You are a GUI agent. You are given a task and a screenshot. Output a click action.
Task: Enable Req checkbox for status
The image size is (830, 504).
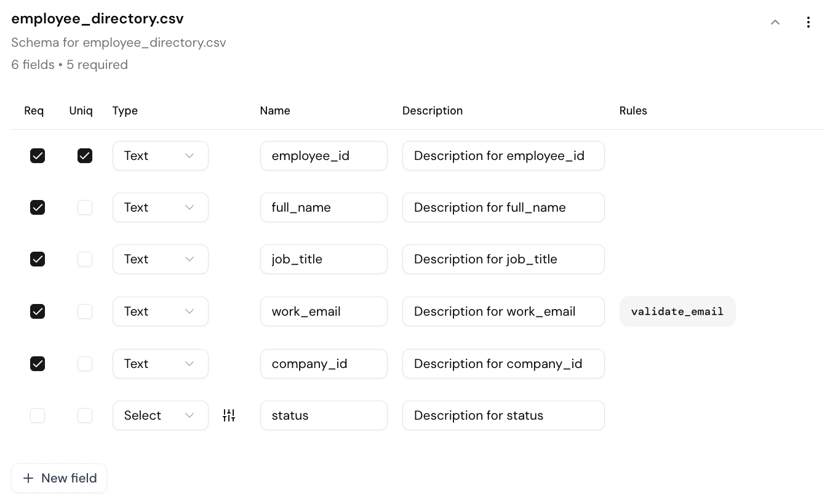pos(38,415)
